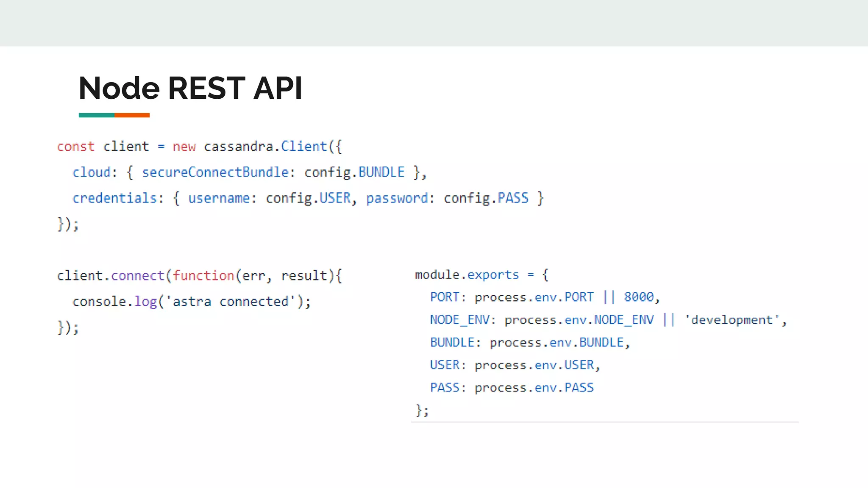This screenshot has width=868, height=488.
Task: Click 'cassandra.Client' in the first code line
Action: coord(265,147)
